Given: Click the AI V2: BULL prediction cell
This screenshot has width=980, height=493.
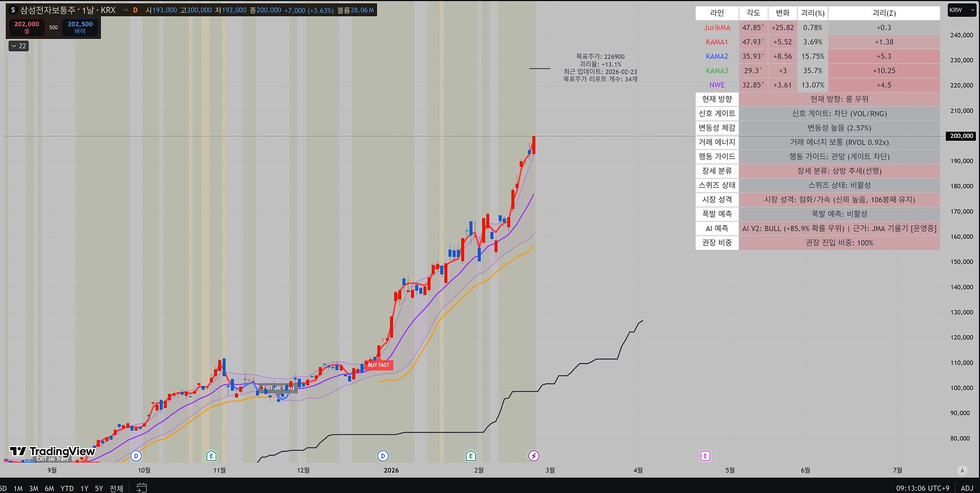Looking at the screenshot, I should pyautogui.click(x=839, y=228).
